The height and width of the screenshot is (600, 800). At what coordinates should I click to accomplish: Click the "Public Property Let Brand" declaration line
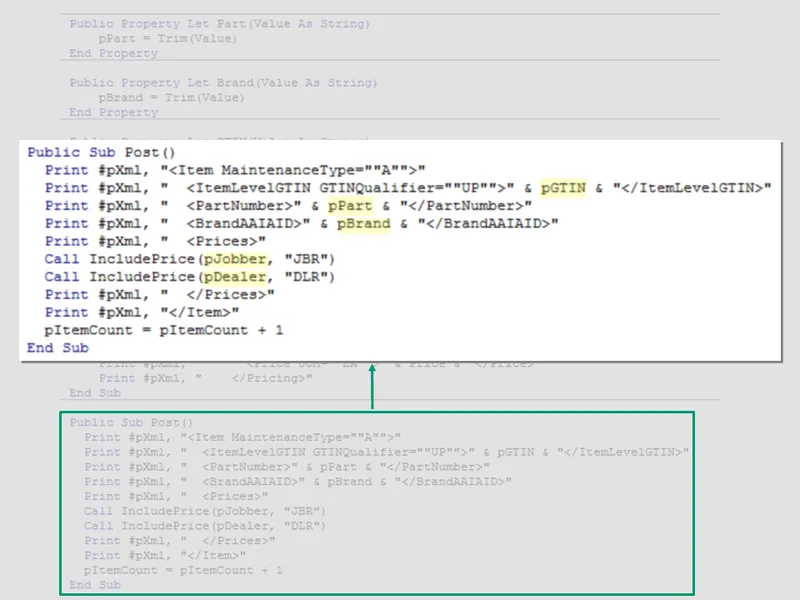(x=223, y=83)
